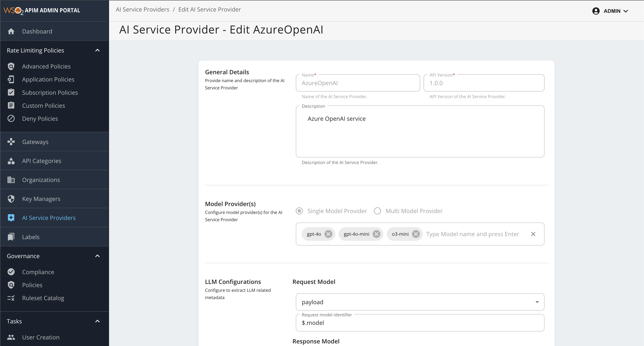The height and width of the screenshot is (346, 644).
Task: Navigate to AI Service Providers breadcrumb
Action: click(142, 9)
